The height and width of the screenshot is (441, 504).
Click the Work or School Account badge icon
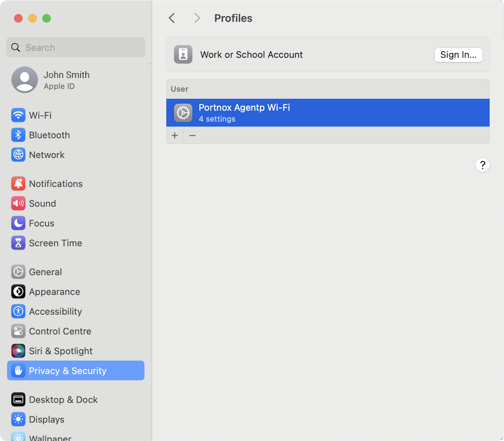(183, 55)
